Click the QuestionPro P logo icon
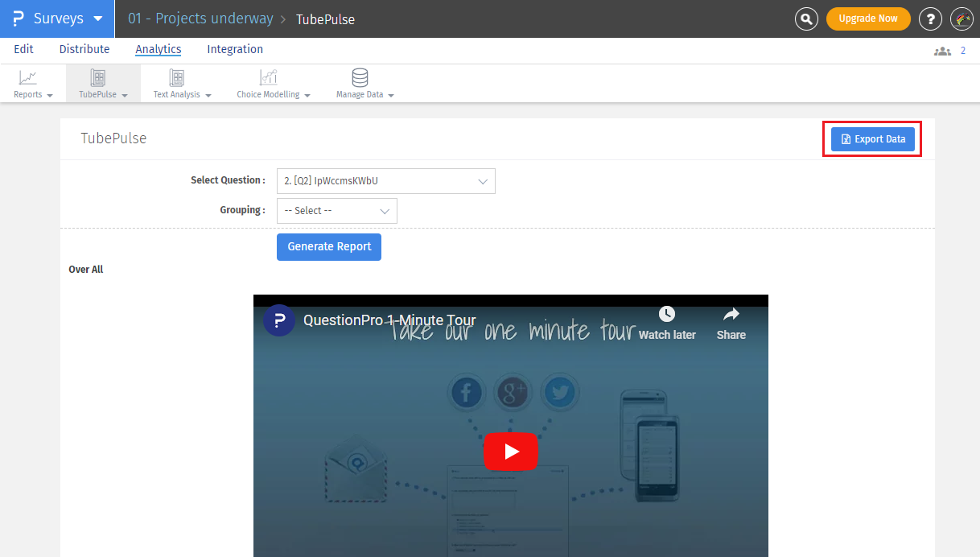This screenshot has height=557, width=980. pyautogui.click(x=19, y=19)
